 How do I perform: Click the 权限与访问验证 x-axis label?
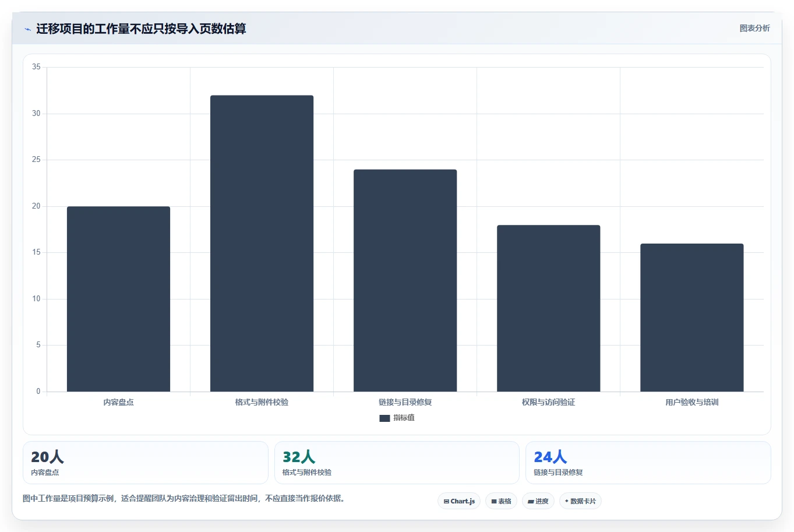click(548, 402)
